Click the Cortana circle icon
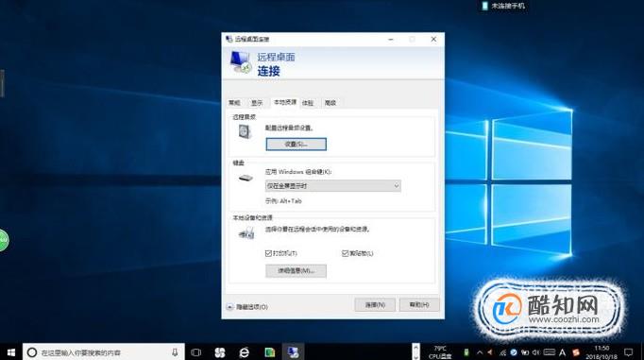This screenshot has width=644, height=360. tap(32, 352)
